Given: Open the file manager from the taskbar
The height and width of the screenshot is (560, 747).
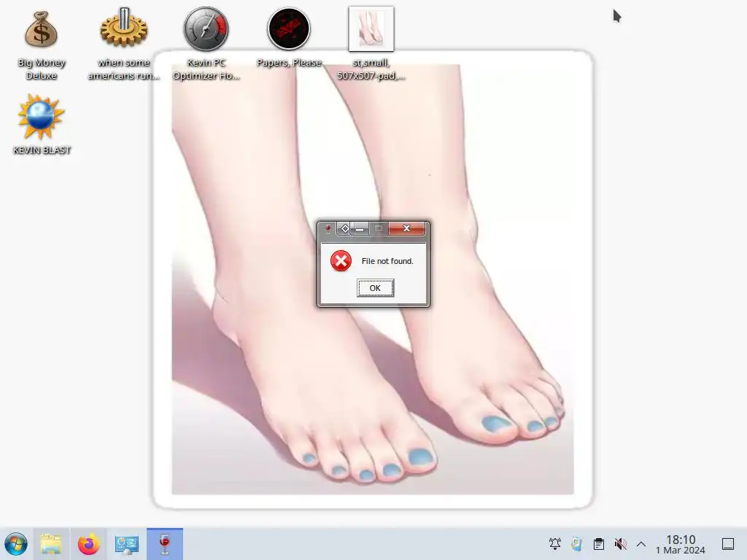Looking at the screenshot, I should click(x=51, y=544).
